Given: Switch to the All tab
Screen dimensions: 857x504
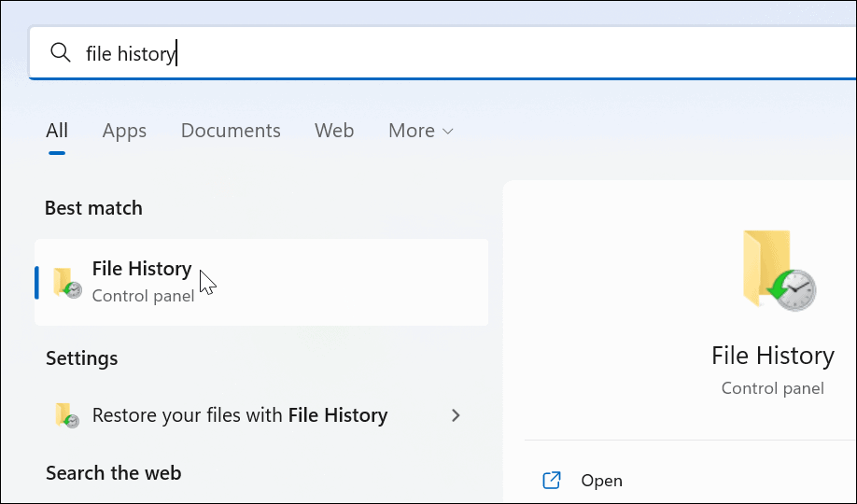Looking at the screenshot, I should click(57, 131).
